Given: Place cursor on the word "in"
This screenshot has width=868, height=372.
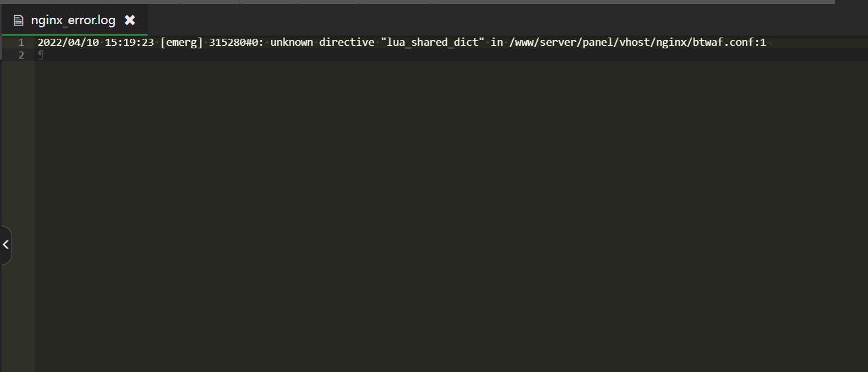Looking at the screenshot, I should 497,43.
